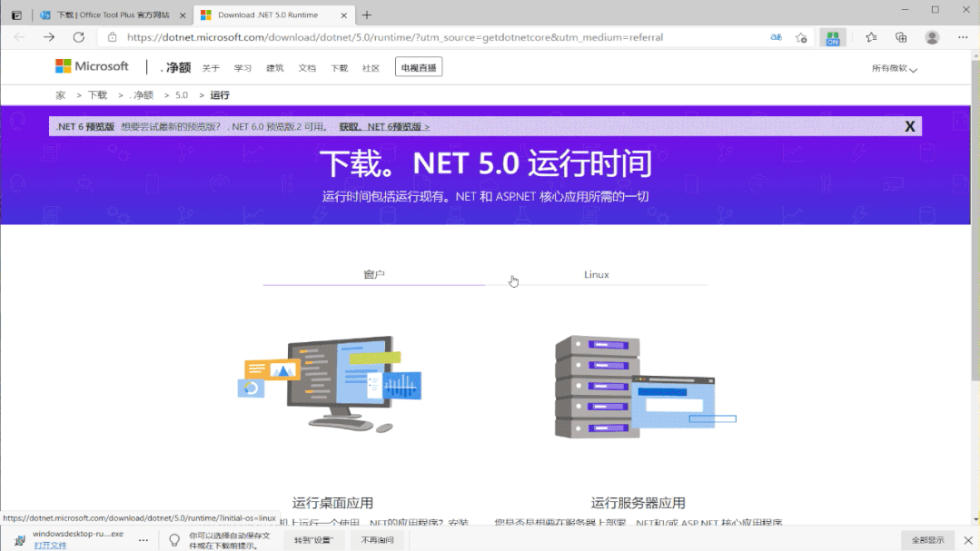Go forward with the arrow button

49,37
